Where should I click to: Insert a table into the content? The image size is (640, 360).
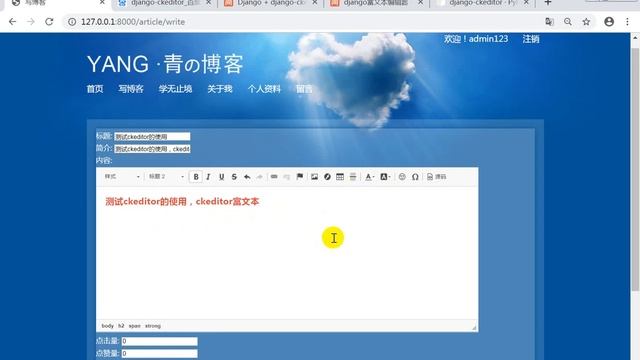coord(340,177)
